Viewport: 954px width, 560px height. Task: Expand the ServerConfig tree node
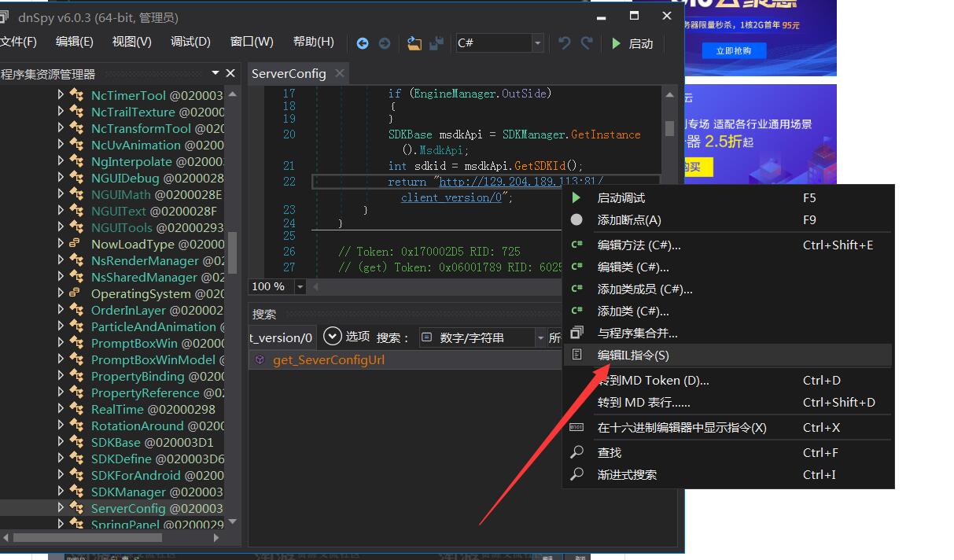click(61, 508)
